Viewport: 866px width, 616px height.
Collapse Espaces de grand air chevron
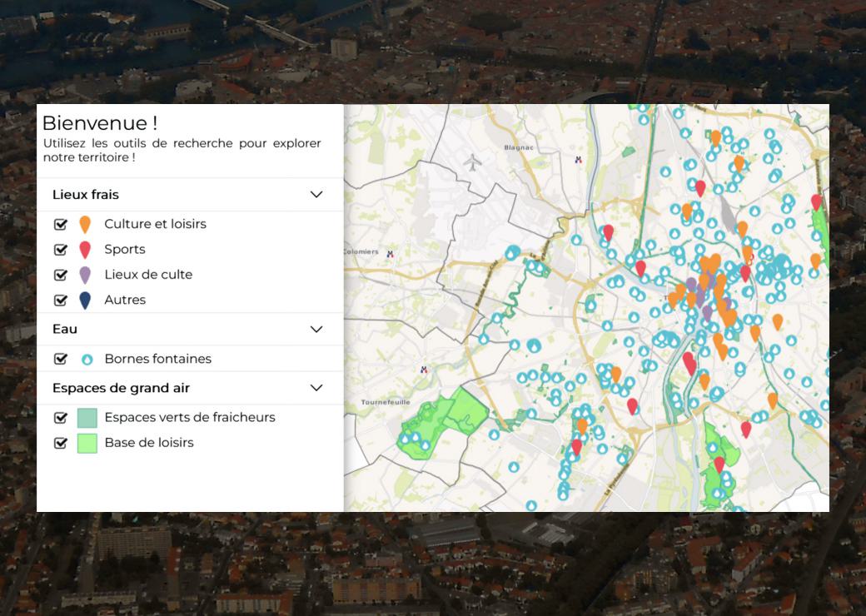click(316, 387)
